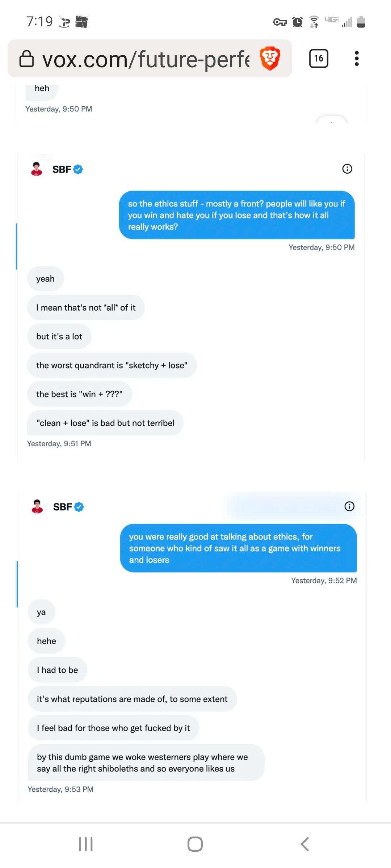This screenshot has width=391, height=868.
Task: Tap the "I had to be" reply bubble
Action: tap(57, 670)
